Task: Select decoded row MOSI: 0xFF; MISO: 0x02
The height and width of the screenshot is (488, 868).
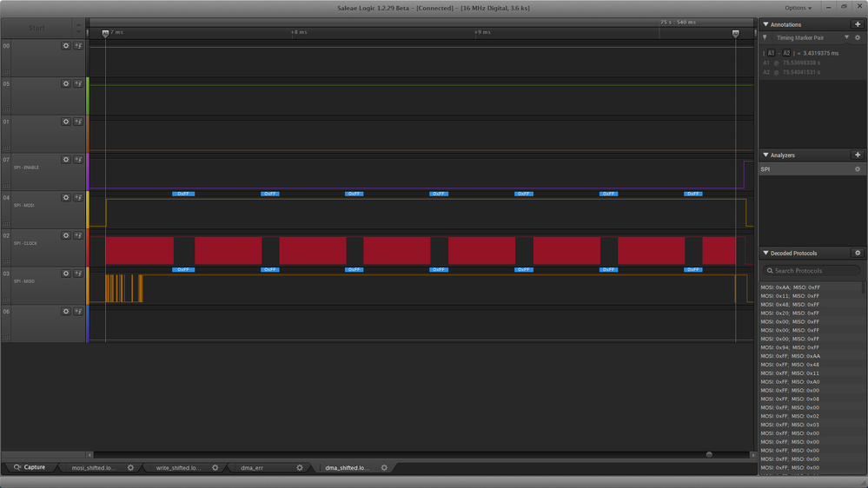Action: 811,416
